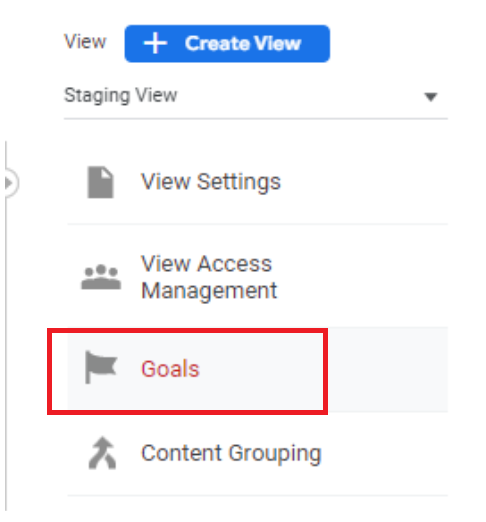Screen dimensions: 486x522
Task: Click the vertical divider left of the View column
Action: [x=6, y=325]
